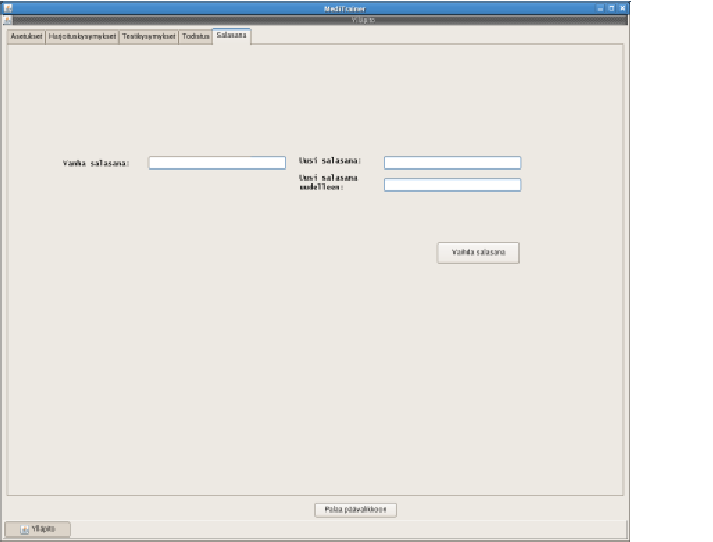
Task: Select the Salasana tab
Action: (231, 35)
